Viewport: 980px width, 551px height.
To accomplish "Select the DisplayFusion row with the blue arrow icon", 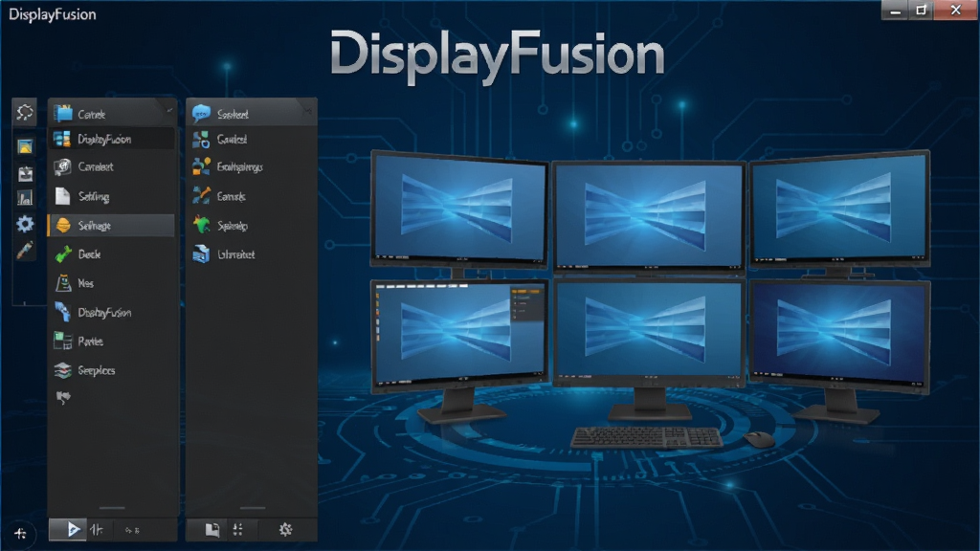I will tap(113, 313).
